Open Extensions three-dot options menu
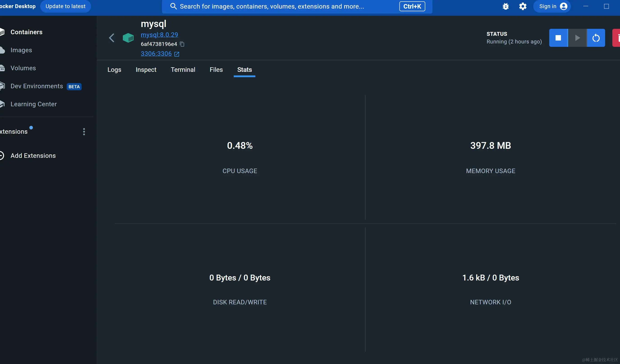Image resolution: width=620 pixels, height=364 pixels. click(84, 132)
